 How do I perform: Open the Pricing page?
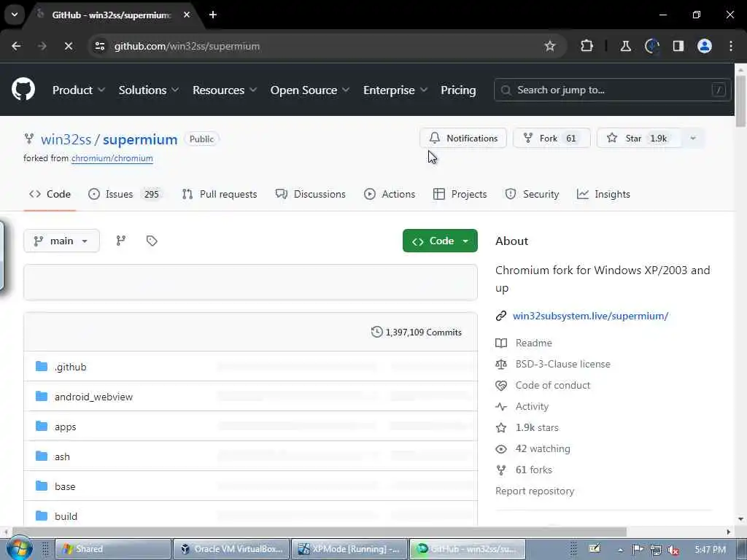[x=458, y=90]
